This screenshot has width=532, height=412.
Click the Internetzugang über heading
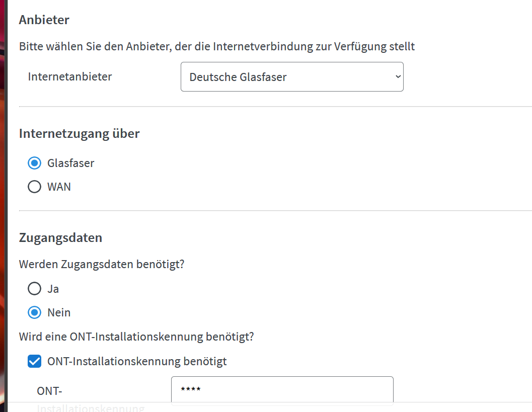click(x=79, y=134)
